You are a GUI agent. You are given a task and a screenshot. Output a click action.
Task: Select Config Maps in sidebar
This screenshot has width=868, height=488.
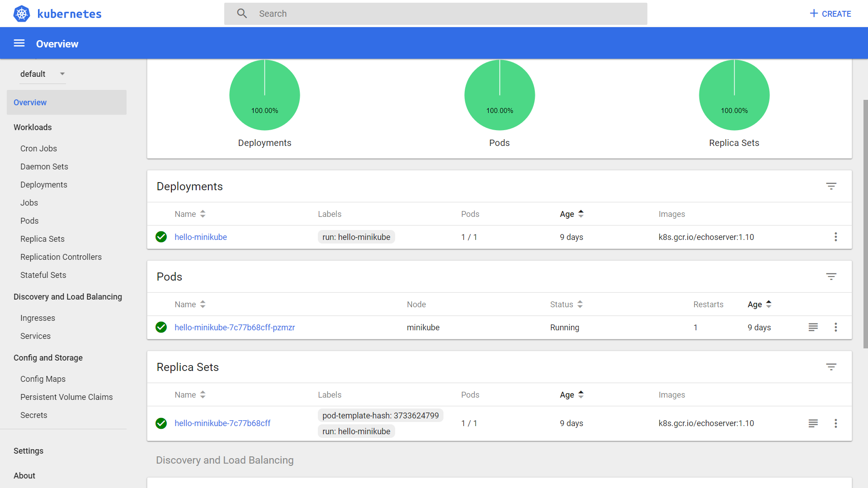pos(43,379)
